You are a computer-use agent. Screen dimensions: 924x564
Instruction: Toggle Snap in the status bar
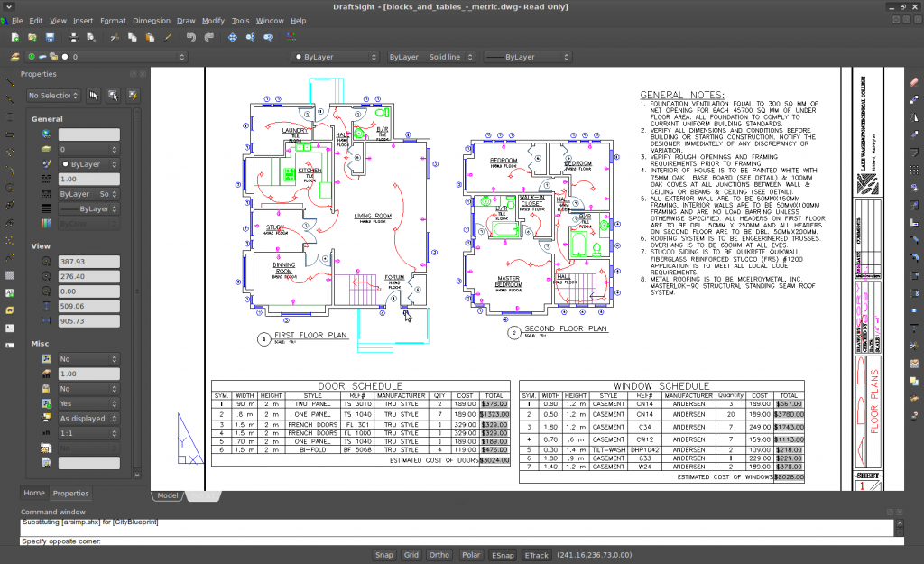(x=384, y=555)
